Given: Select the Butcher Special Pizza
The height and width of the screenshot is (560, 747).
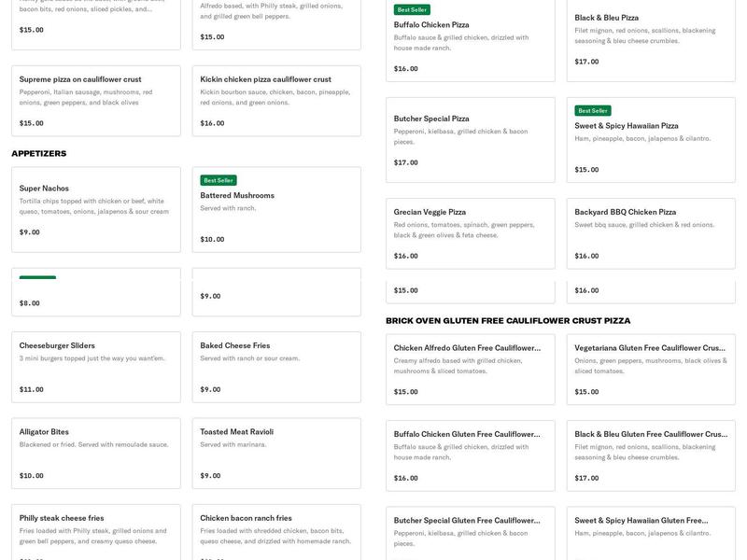Looking at the screenshot, I should click(x=470, y=140).
